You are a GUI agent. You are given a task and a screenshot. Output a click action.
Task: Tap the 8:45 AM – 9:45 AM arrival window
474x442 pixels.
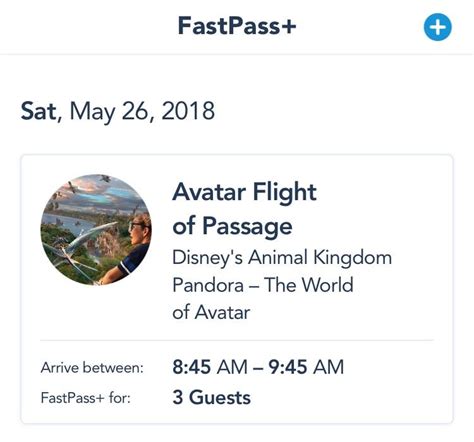coord(258,367)
